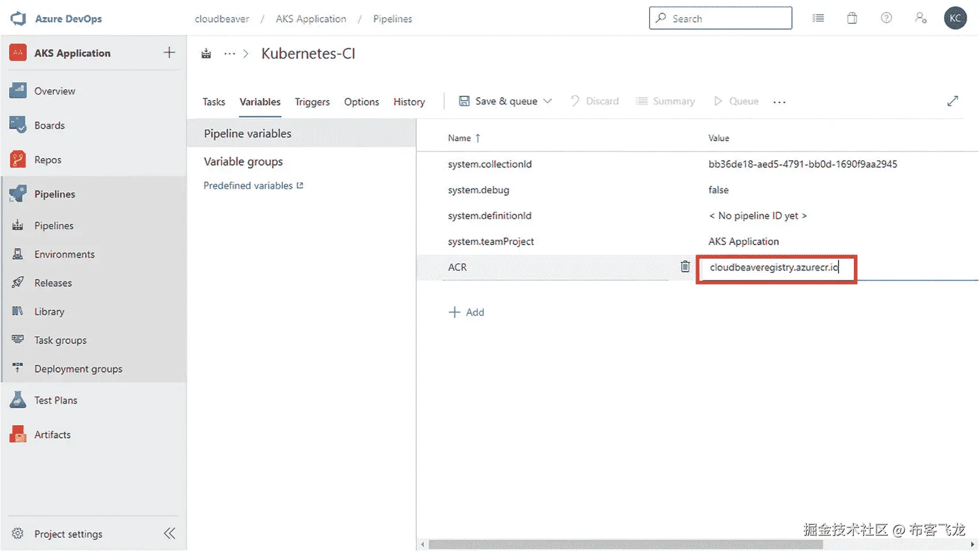Click the Boards icon in the sidebar
Image resolution: width=980 pixels, height=552 pixels.
coord(18,125)
